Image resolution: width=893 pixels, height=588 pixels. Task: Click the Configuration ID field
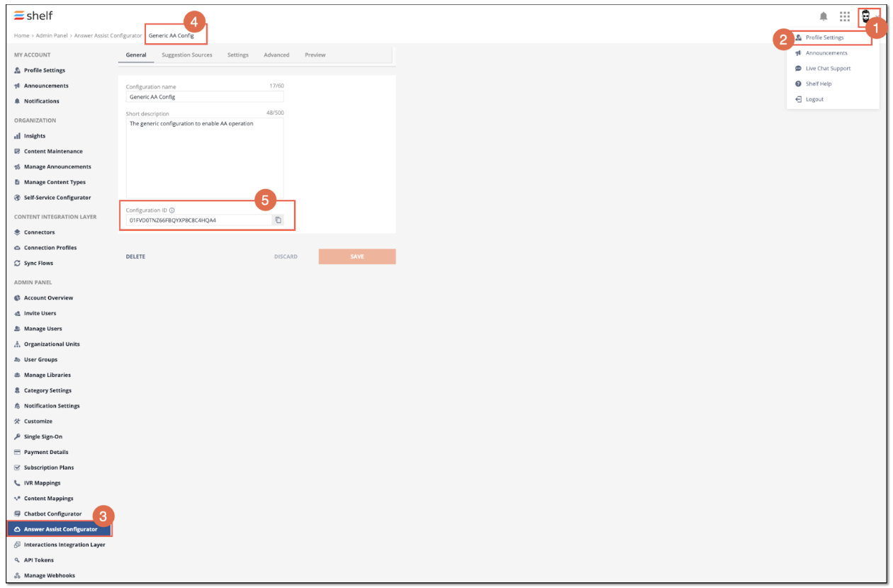point(198,220)
